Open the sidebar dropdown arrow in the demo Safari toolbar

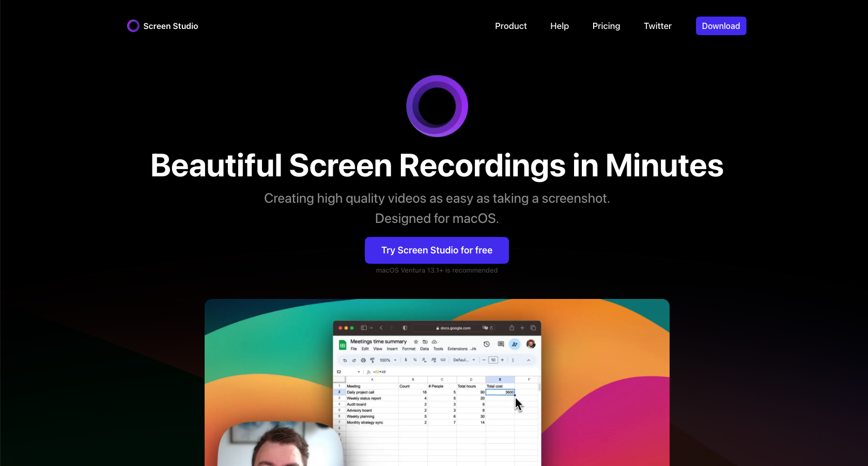[371, 328]
